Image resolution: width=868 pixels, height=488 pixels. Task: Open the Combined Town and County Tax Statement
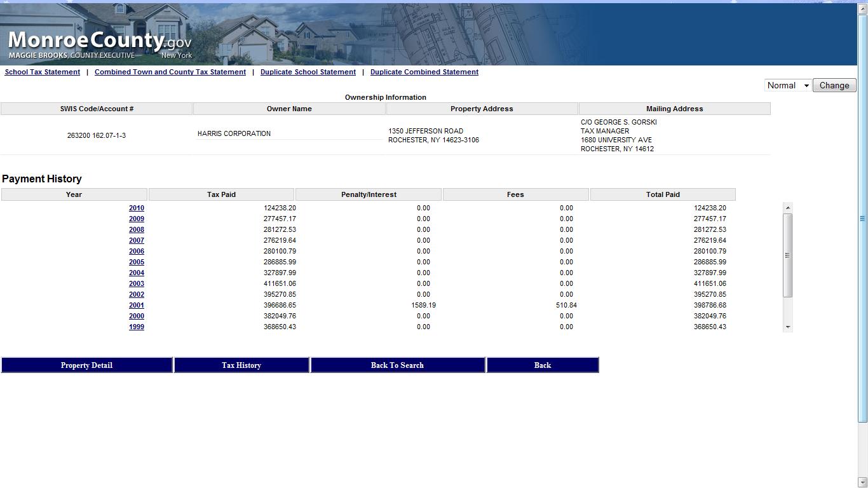coord(170,72)
